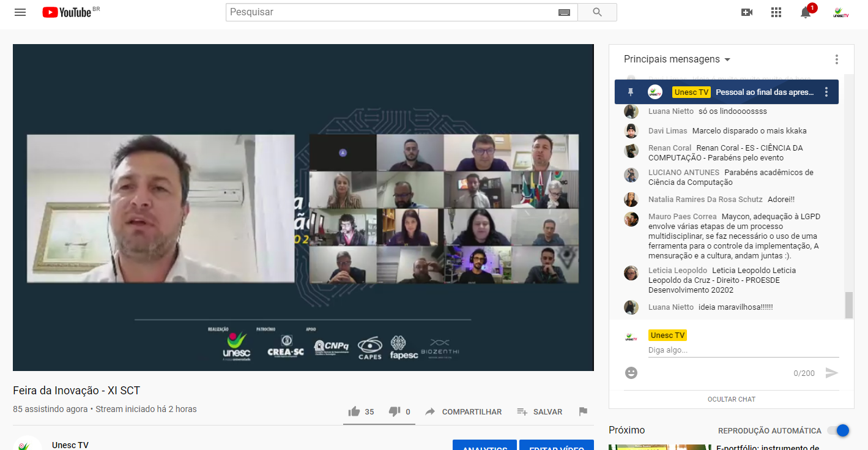Screen dimensions: 868x450
Task: Click Ocultar Chat to hide chat
Action: (x=731, y=399)
